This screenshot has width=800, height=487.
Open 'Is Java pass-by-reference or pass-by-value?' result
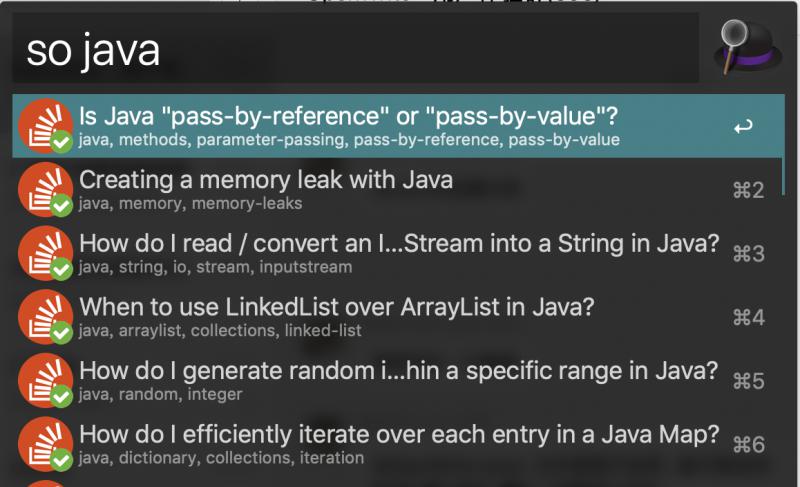coord(398,125)
